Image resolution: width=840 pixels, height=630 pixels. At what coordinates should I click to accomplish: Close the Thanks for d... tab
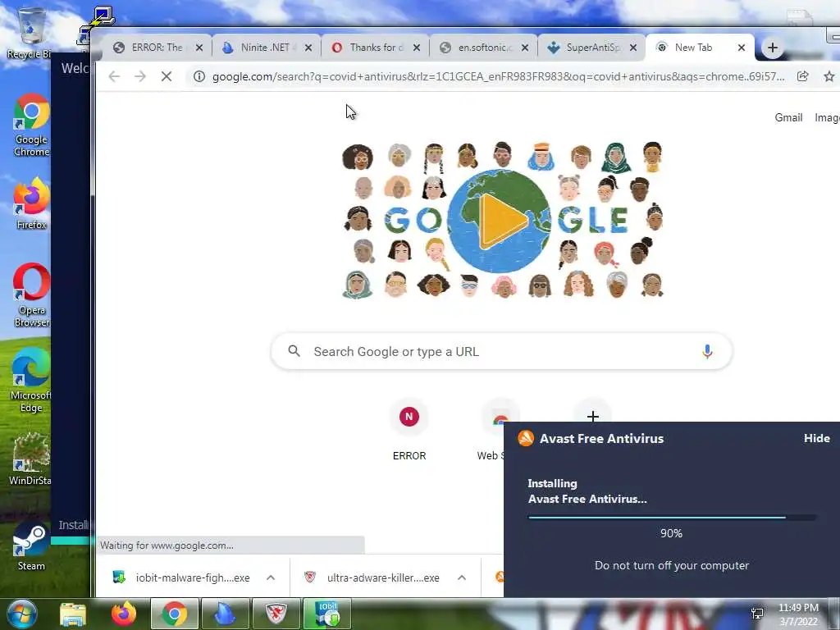pyautogui.click(x=417, y=48)
